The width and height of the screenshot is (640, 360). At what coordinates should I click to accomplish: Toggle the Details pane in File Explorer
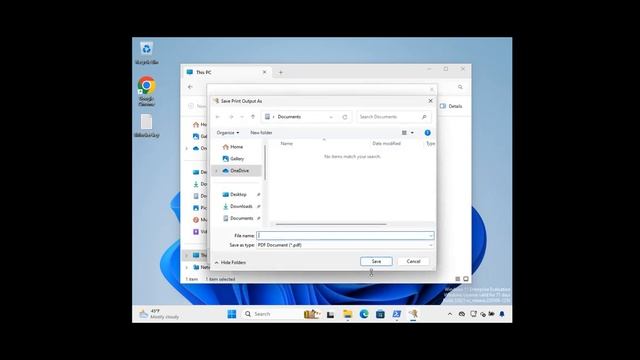[451, 106]
